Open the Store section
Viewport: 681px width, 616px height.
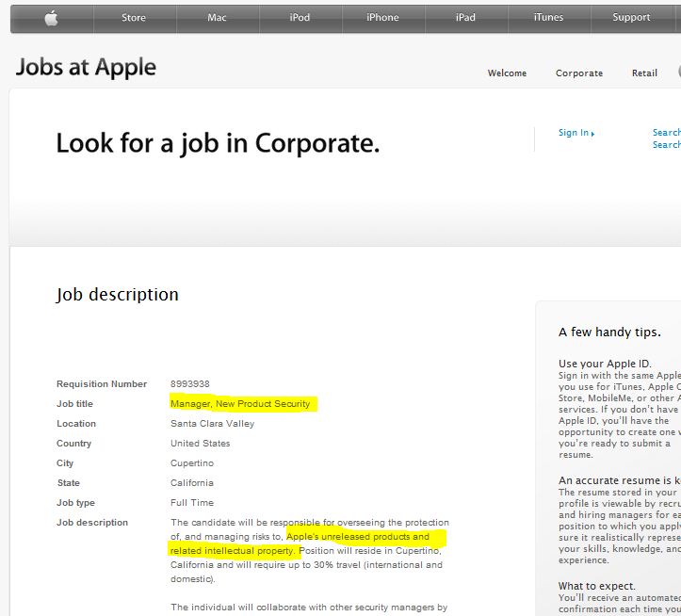coord(134,18)
